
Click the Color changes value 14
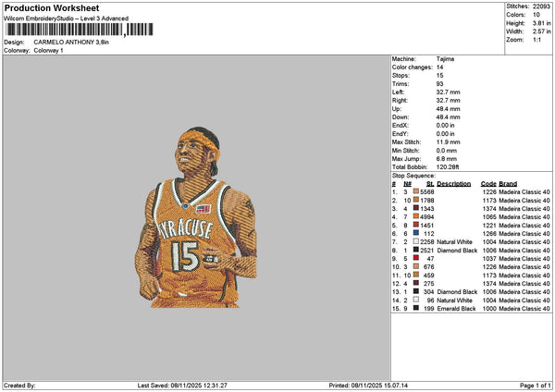tap(440, 67)
